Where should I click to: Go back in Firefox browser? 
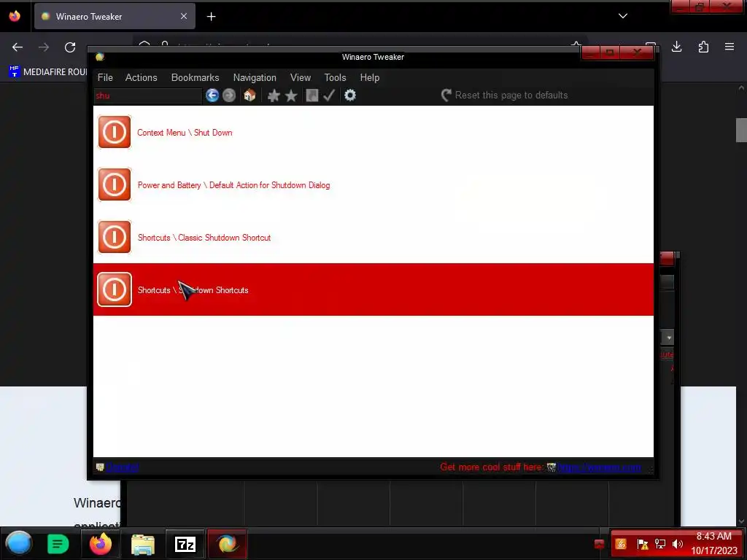[x=18, y=47]
